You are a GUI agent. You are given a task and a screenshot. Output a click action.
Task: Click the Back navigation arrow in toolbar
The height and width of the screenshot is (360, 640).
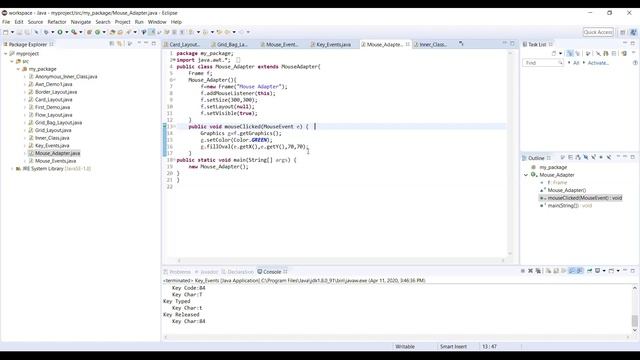227,32
